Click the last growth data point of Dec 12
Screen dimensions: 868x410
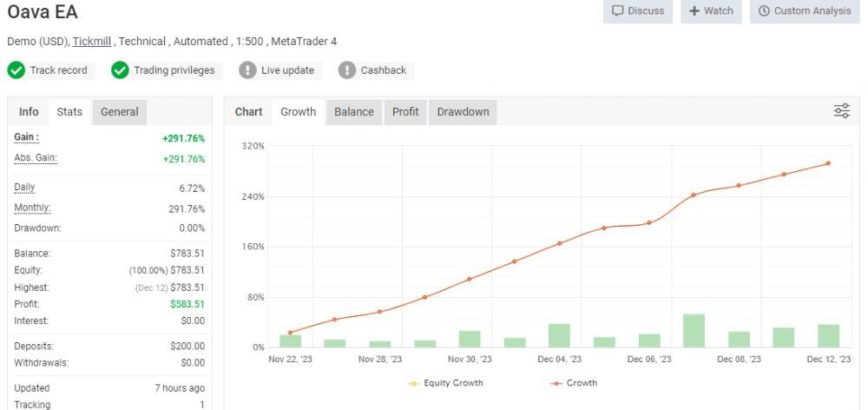pyautogui.click(x=828, y=163)
